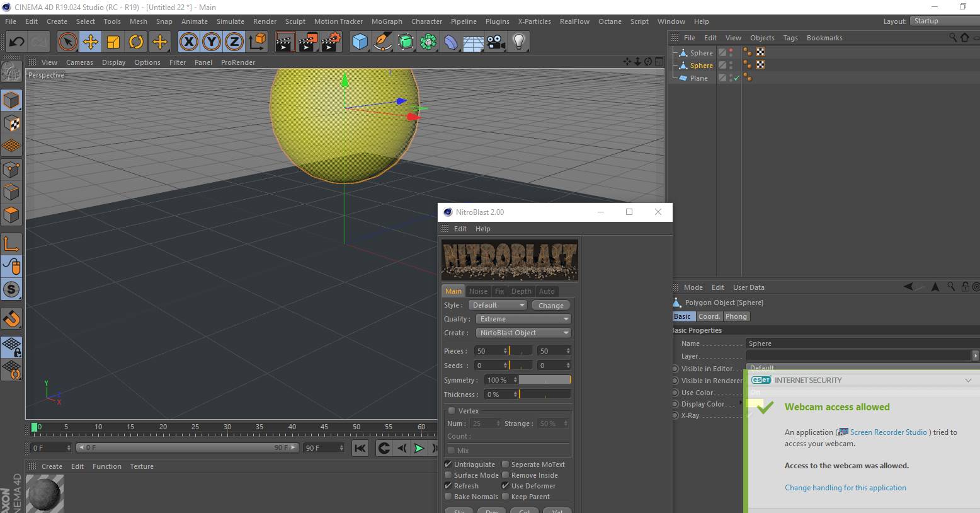This screenshot has height=513, width=980.
Task: Add a Cube primitive object
Action: coord(360,42)
